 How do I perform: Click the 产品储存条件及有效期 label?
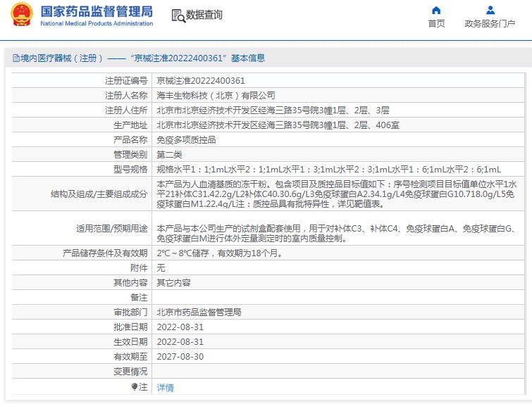(x=105, y=253)
